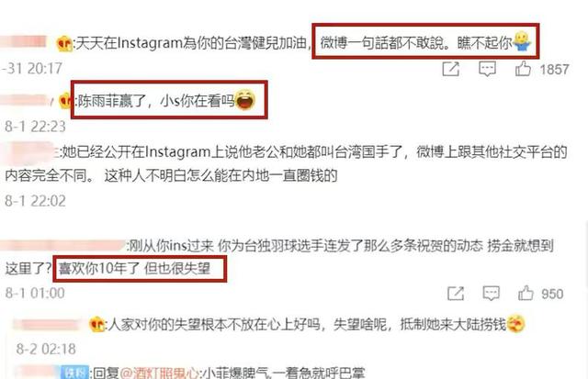
Task: Member badge icon before 人家对你的失望 reply
Action: point(97,324)
